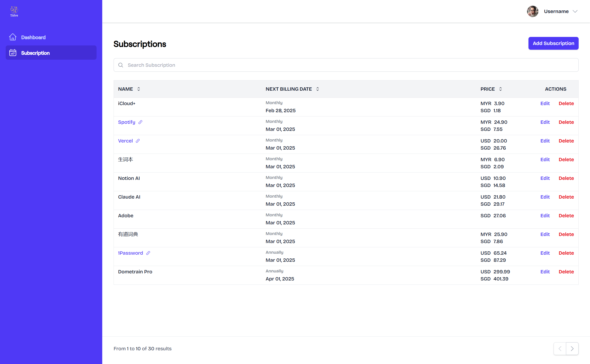Open the Spotify external link icon
Screen dimensions: 590x364
[x=140, y=122]
